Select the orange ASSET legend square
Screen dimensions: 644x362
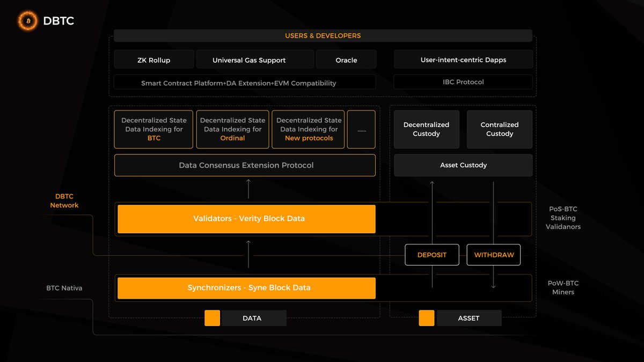pyautogui.click(x=426, y=317)
